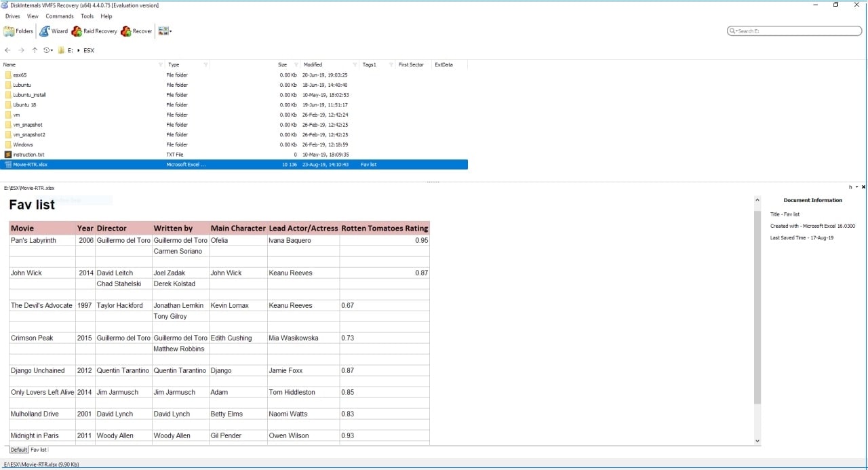Click into the Search E: field
868x470 pixels.
pos(797,31)
